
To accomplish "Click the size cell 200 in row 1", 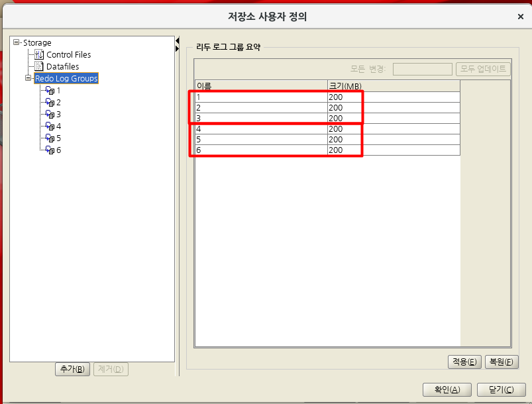I will tap(394, 97).
